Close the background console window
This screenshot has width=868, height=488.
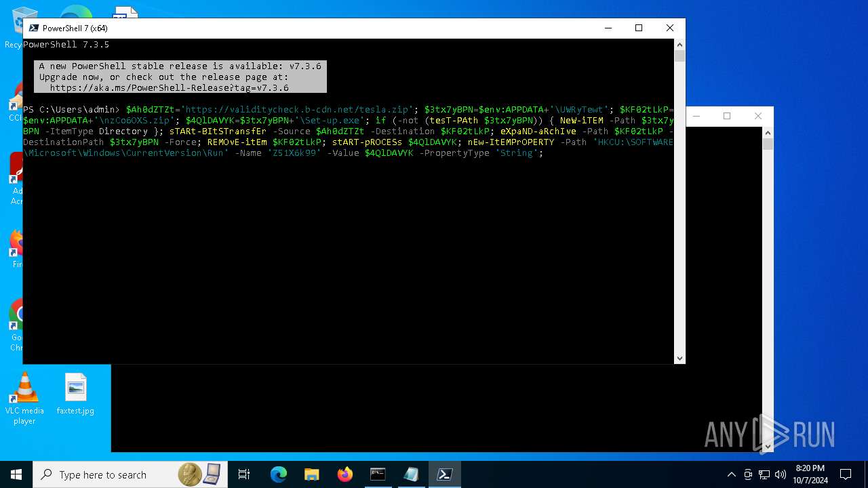pyautogui.click(x=758, y=116)
